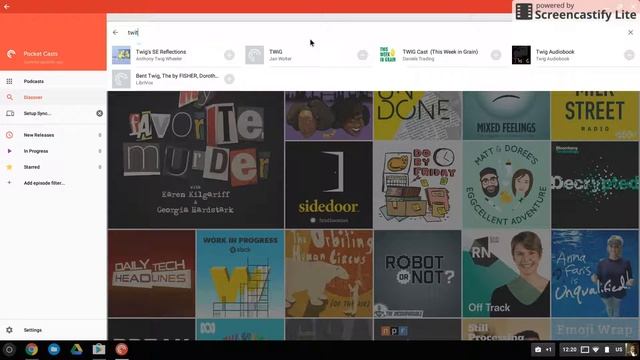640x360 pixels.
Task: Open Twig's SE Reflections artwork thumbnail
Action: click(x=121, y=55)
